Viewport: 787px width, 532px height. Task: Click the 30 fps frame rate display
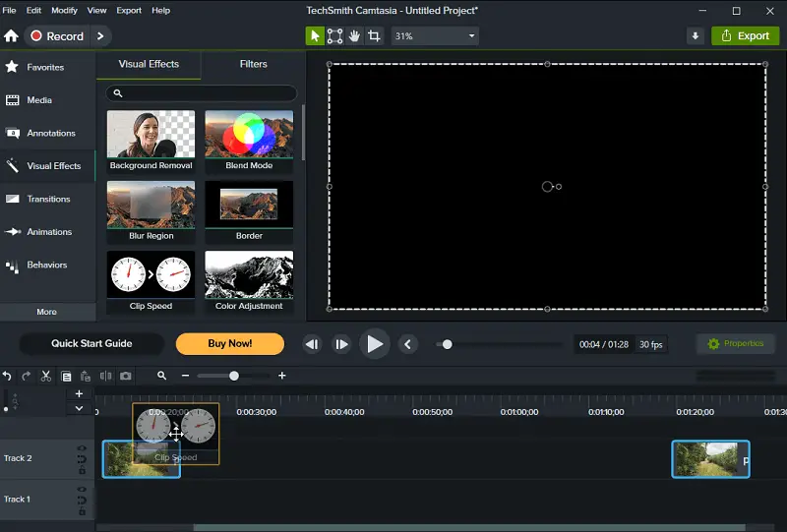click(651, 345)
